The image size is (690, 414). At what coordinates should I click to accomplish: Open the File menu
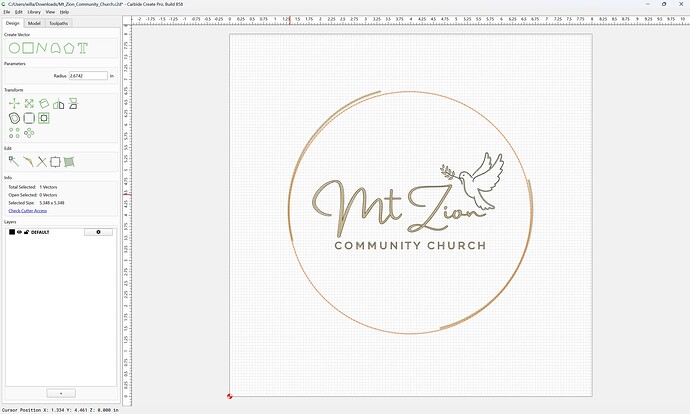[7, 12]
